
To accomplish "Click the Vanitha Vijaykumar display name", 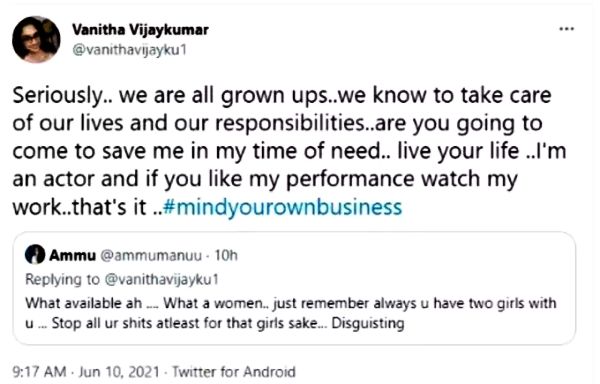I will (x=140, y=29).
